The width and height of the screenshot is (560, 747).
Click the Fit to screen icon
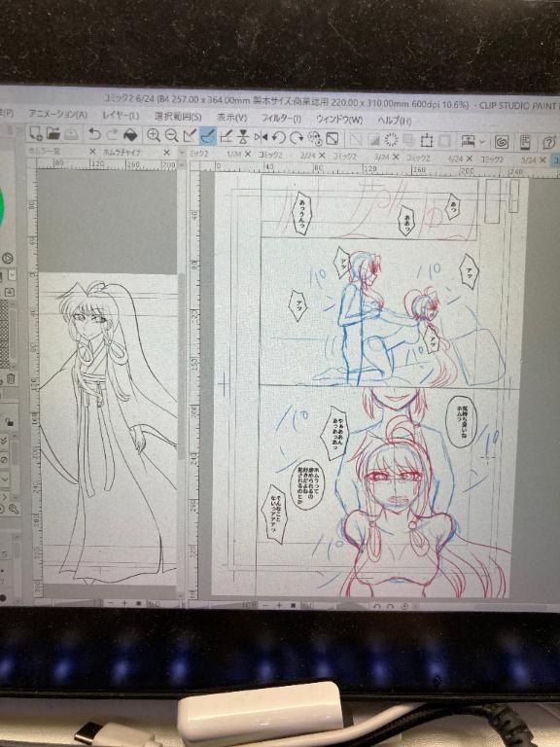332,139
